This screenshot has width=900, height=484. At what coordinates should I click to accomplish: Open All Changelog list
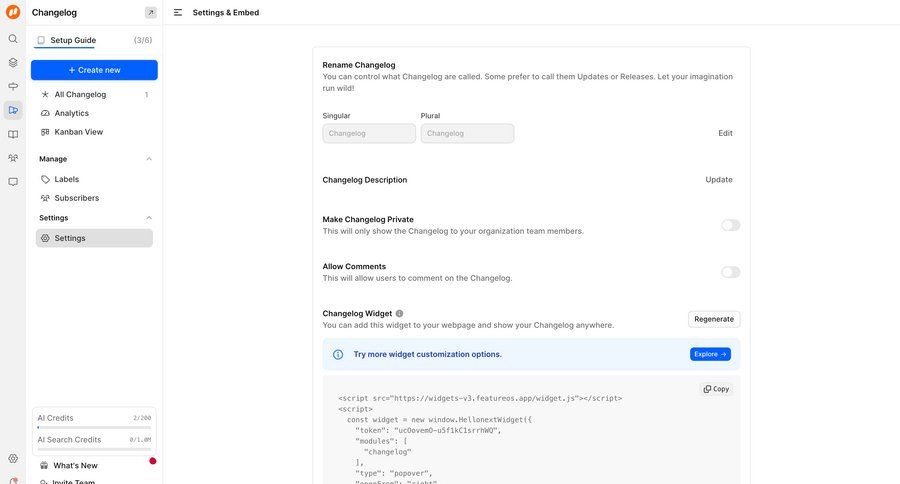(94, 95)
